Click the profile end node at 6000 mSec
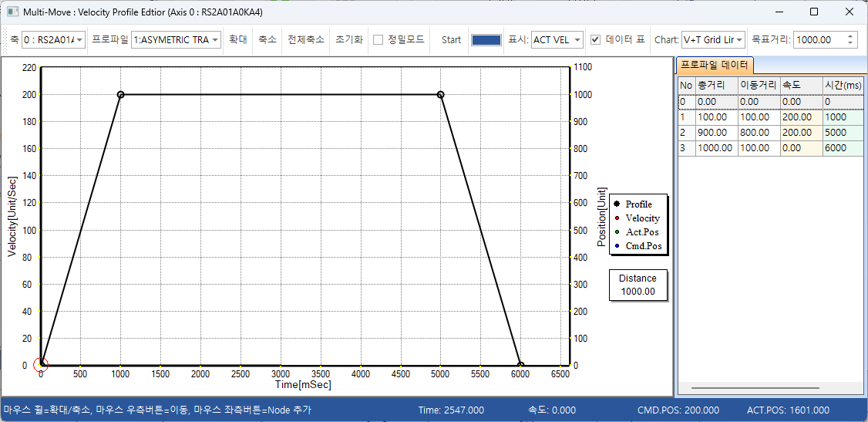 tap(520, 366)
